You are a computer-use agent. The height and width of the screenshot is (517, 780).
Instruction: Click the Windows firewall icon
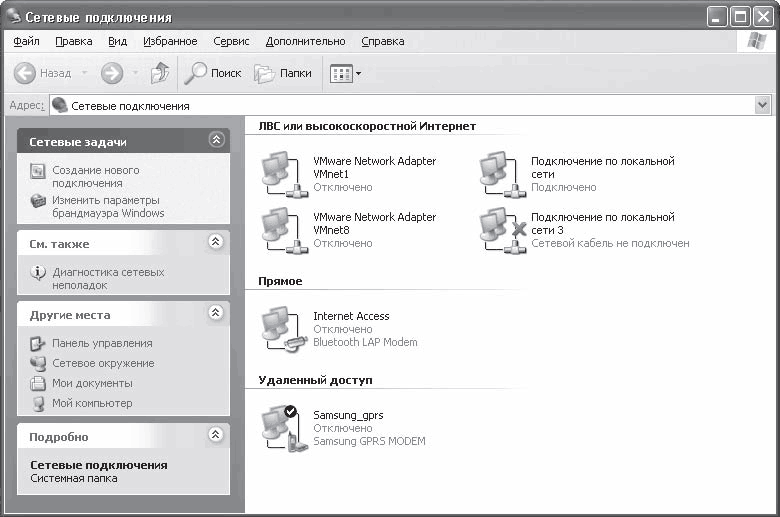pyautogui.click(x=38, y=201)
